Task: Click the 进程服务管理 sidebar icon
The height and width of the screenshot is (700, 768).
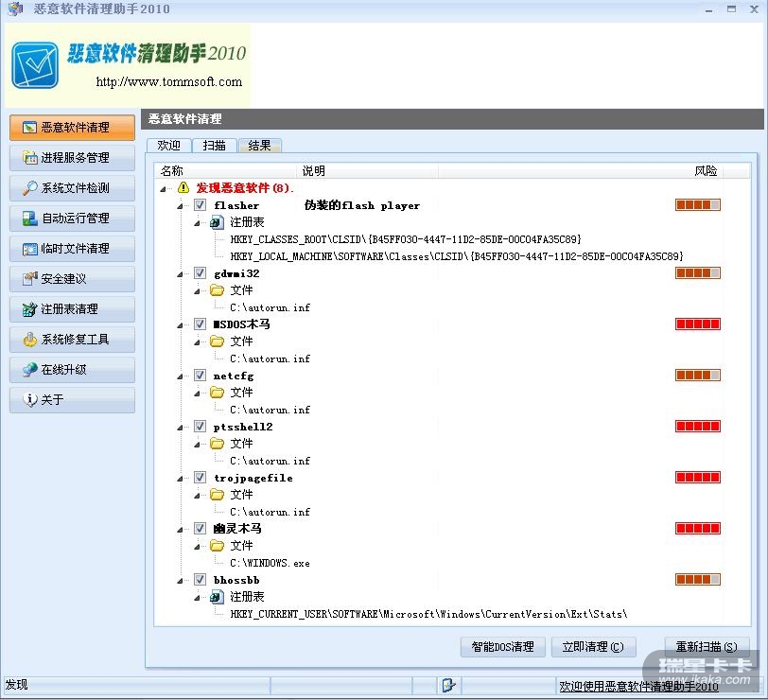Action: (29, 158)
